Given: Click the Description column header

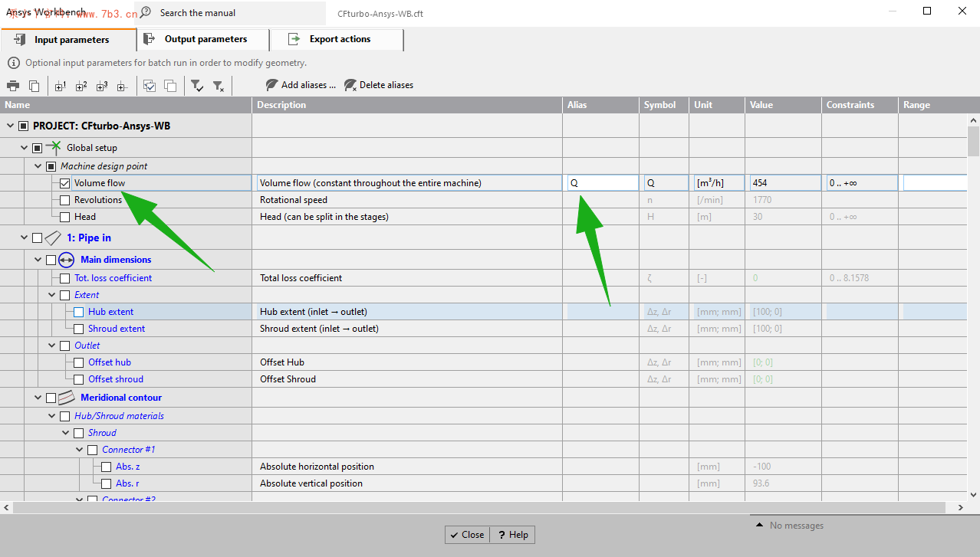Looking at the screenshot, I should (x=407, y=105).
